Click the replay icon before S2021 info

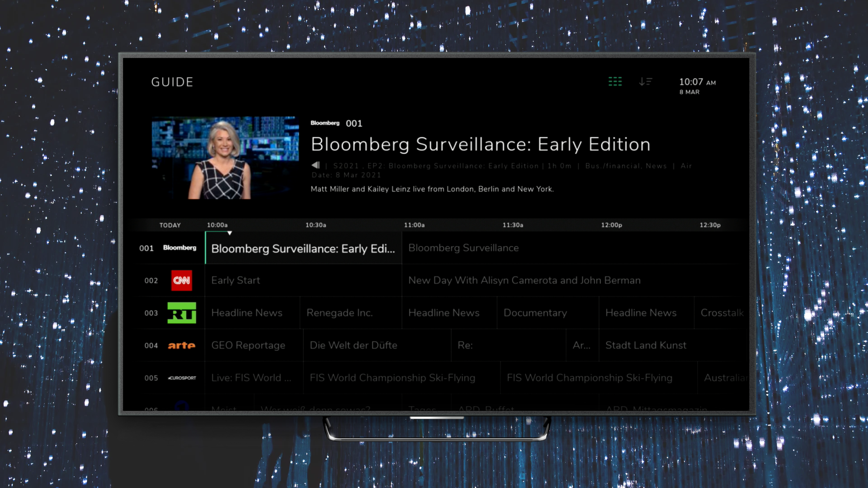(x=316, y=165)
